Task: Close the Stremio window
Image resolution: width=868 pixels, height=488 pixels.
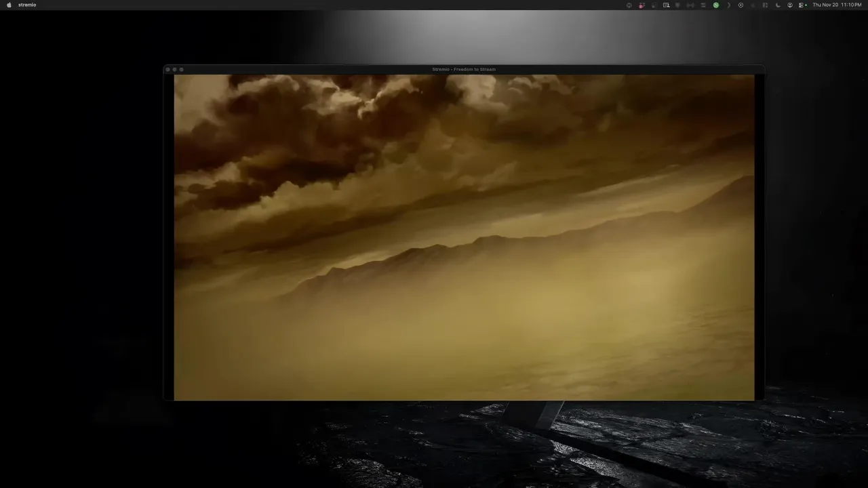Action: (168, 69)
